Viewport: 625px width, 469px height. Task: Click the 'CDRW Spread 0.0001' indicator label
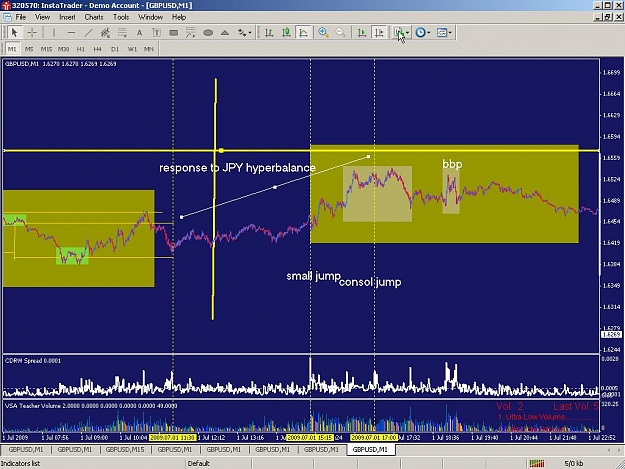(33, 361)
